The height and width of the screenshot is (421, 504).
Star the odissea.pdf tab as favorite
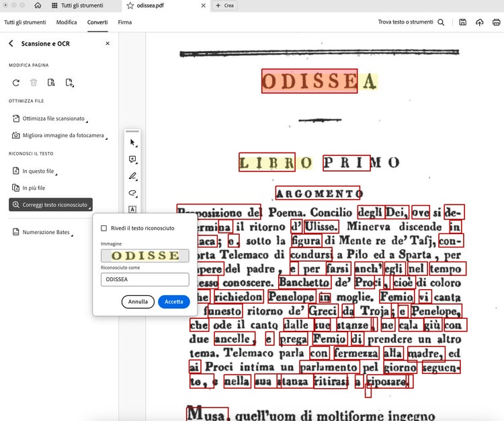[130, 5]
